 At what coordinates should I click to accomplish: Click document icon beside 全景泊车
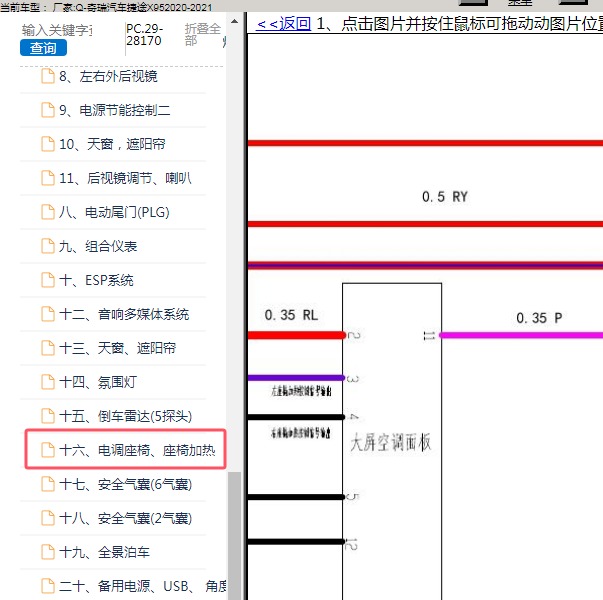pyautogui.click(x=48, y=552)
